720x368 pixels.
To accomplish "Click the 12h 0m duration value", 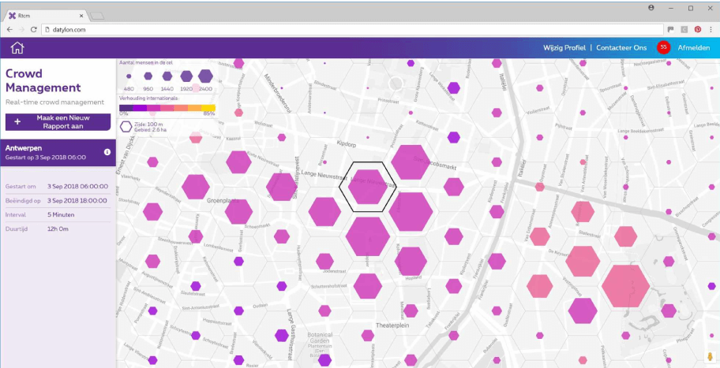I will pyautogui.click(x=58, y=229).
